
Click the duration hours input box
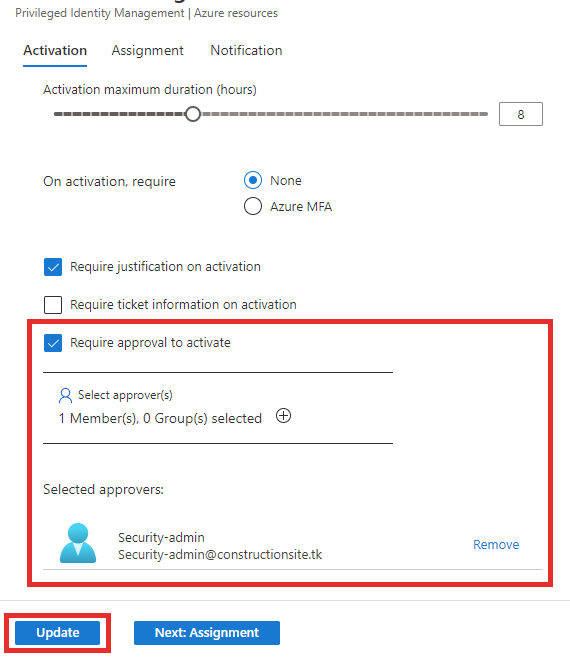(x=521, y=114)
